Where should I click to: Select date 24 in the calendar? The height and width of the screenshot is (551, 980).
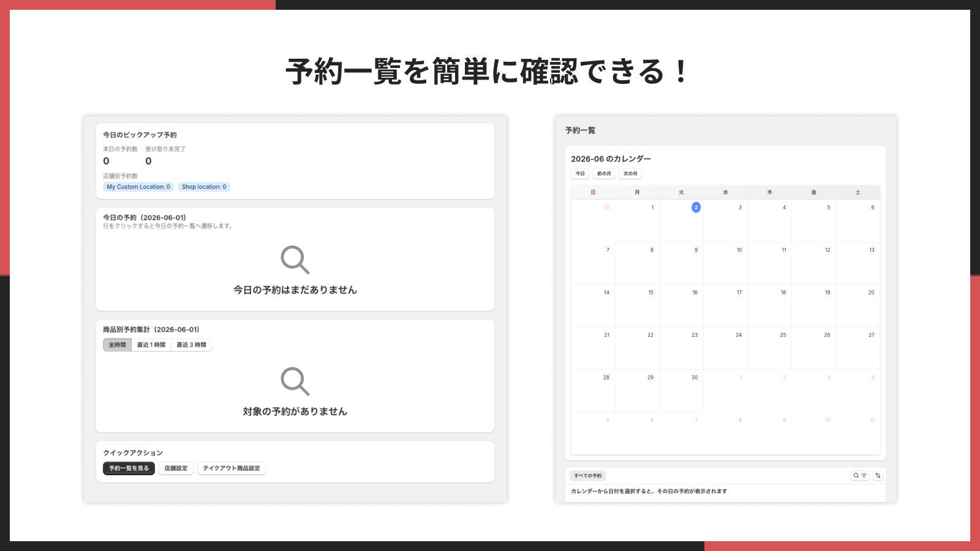[725, 348]
